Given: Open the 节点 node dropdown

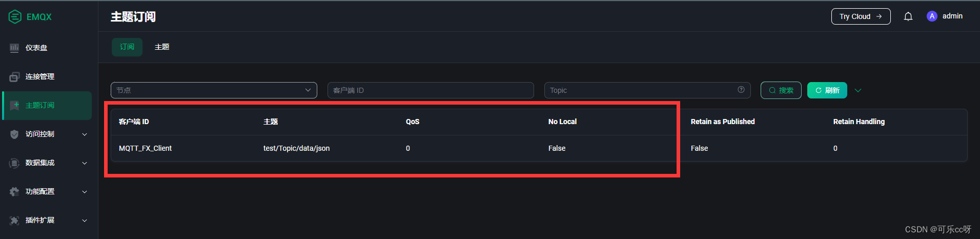Looking at the screenshot, I should coord(214,90).
